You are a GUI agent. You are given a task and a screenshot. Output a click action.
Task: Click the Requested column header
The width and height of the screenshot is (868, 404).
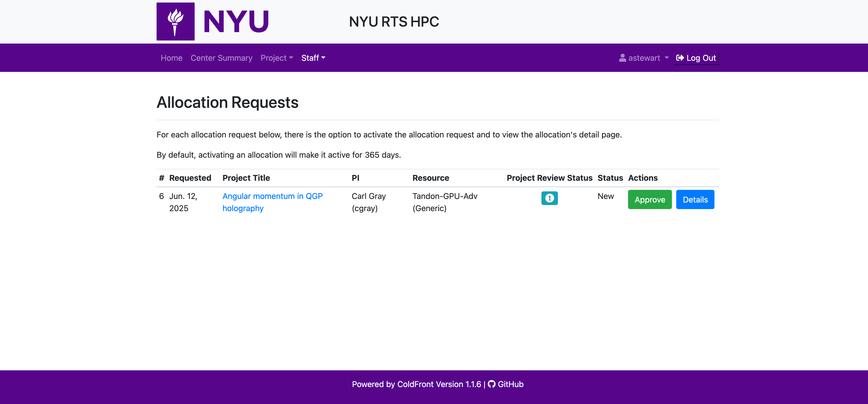click(x=190, y=178)
